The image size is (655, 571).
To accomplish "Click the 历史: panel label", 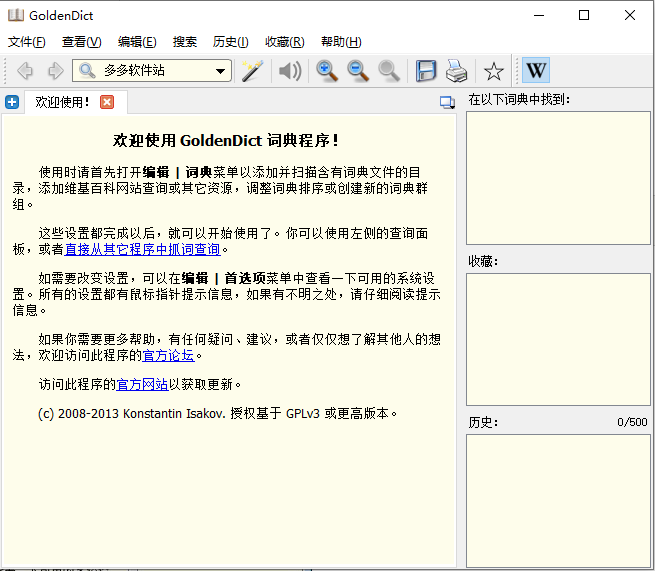I will click(483, 422).
